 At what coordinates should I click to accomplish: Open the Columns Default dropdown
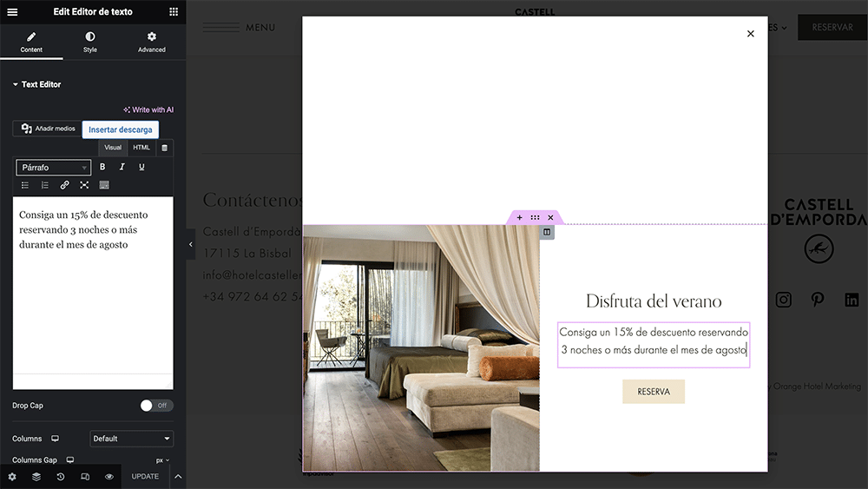point(132,439)
